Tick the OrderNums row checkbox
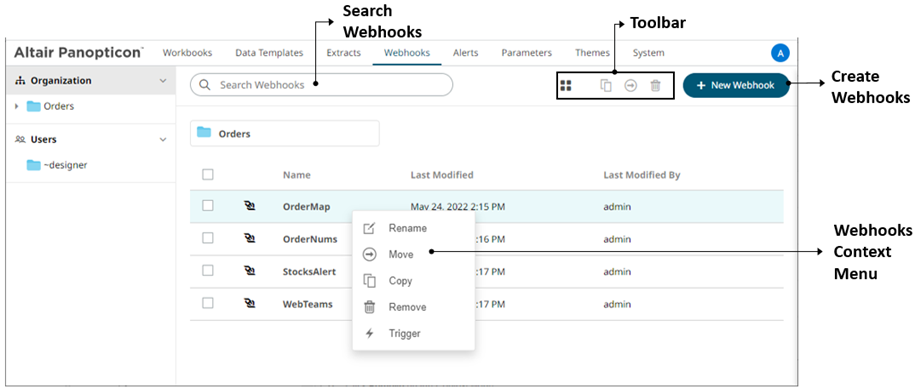The image size is (915, 389). click(208, 238)
